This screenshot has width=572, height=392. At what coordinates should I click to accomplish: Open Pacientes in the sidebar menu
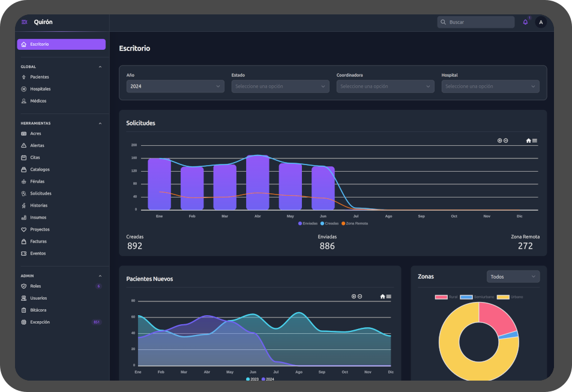[x=40, y=77]
